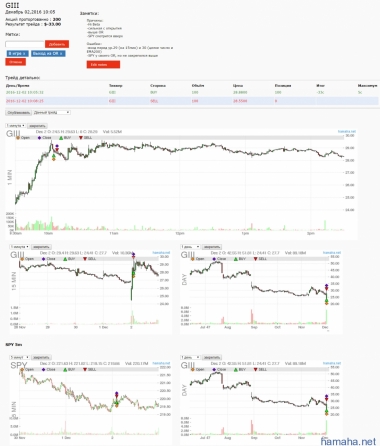
Task: Click the 'закрепить' button above the SPY chart
Action: pyautogui.click(x=41, y=357)
